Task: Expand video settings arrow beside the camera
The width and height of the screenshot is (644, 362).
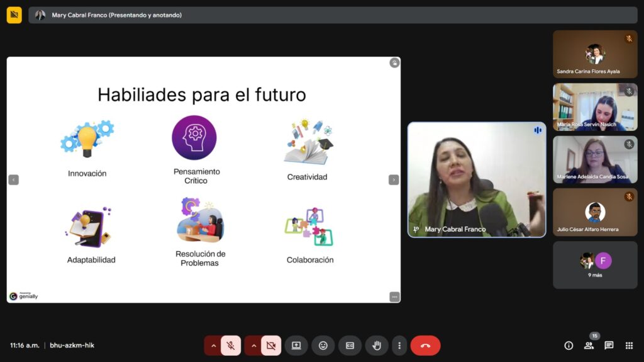Action: coord(253,346)
